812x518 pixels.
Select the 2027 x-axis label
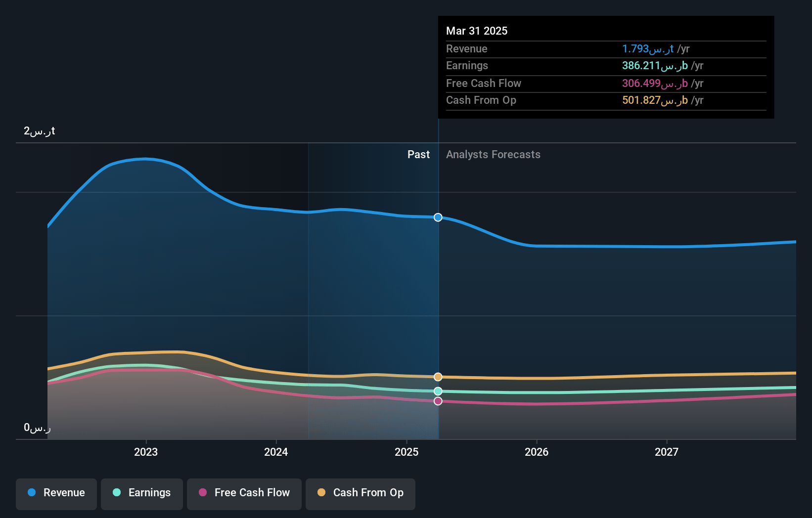[667, 452]
